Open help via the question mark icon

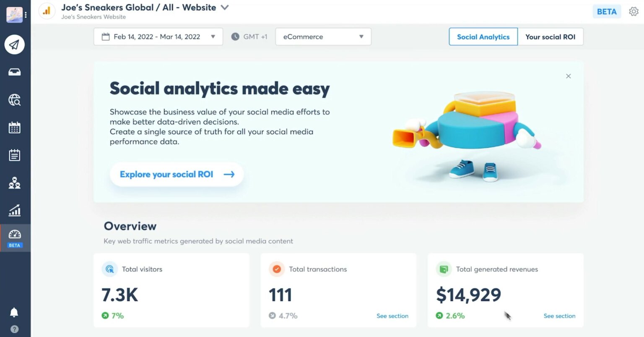click(x=15, y=329)
